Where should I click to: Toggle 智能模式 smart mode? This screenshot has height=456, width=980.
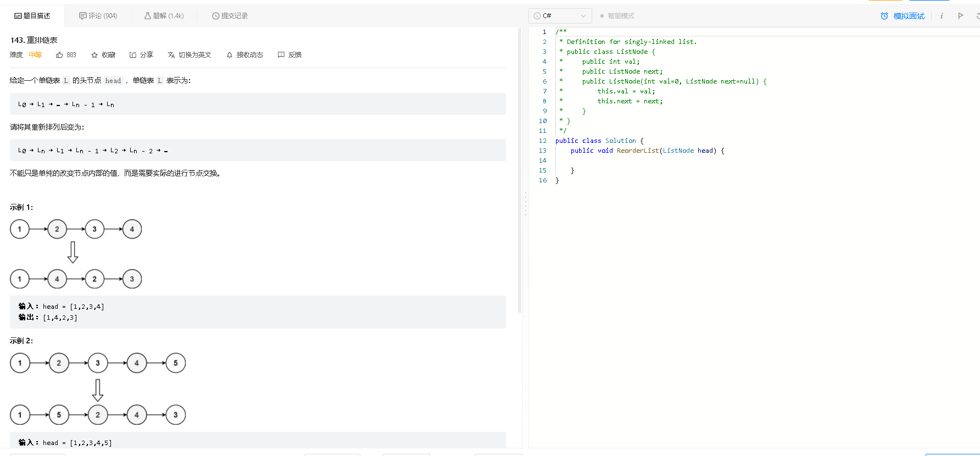point(617,16)
